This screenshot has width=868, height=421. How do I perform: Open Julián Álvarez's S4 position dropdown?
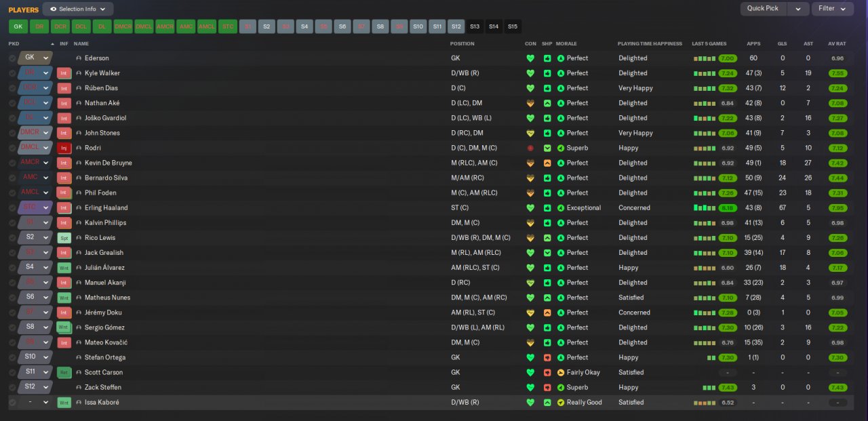(35, 267)
